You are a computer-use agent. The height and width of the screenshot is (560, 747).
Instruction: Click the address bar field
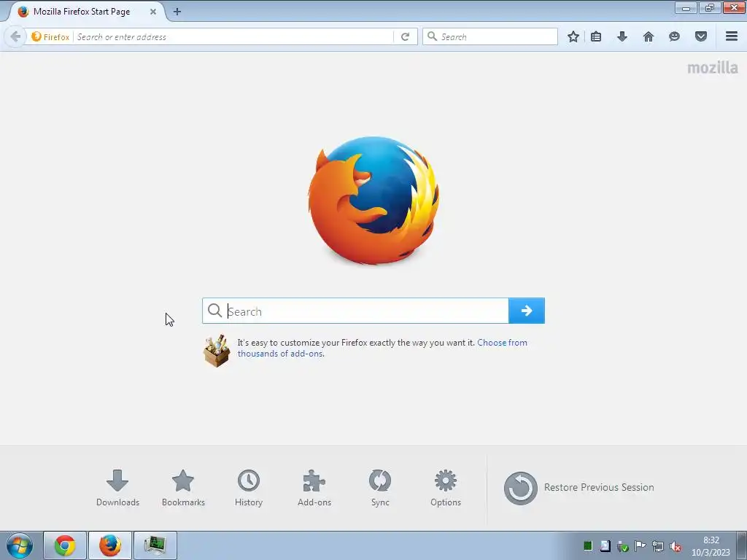233,36
